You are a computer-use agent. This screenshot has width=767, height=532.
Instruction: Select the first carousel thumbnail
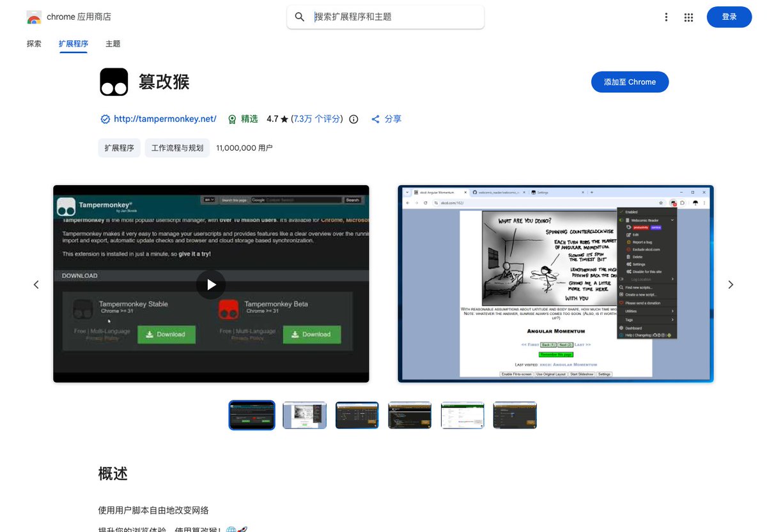click(252, 415)
